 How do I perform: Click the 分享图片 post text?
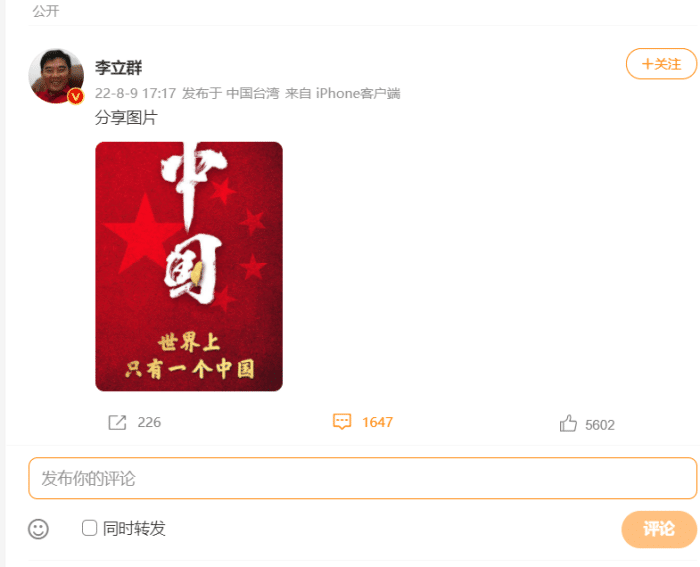[126, 118]
